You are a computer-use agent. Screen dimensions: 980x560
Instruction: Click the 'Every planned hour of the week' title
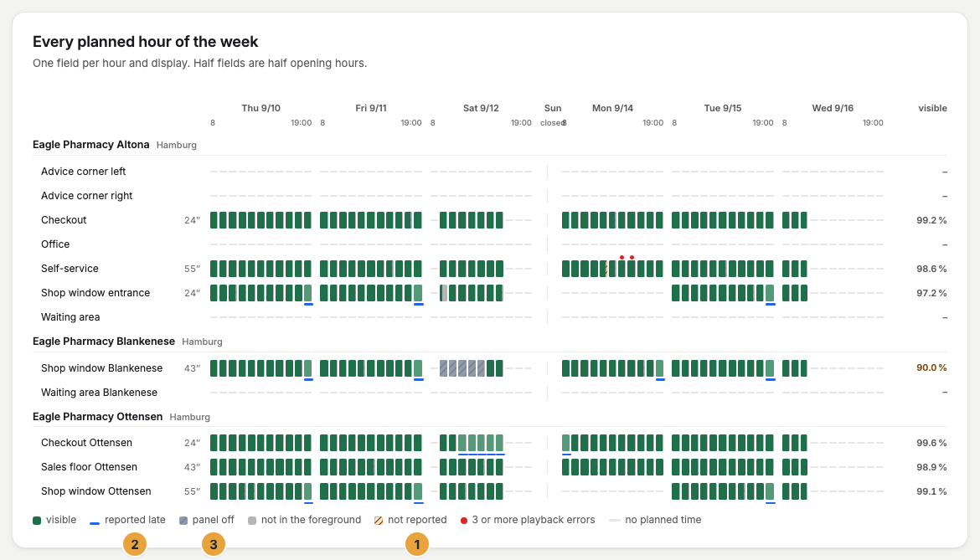point(145,42)
